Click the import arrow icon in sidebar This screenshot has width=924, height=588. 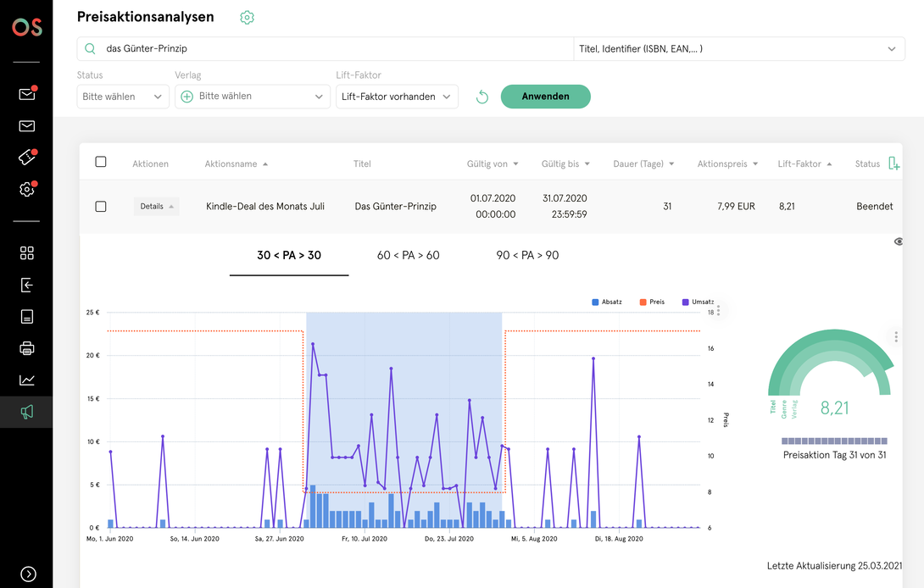click(27, 286)
